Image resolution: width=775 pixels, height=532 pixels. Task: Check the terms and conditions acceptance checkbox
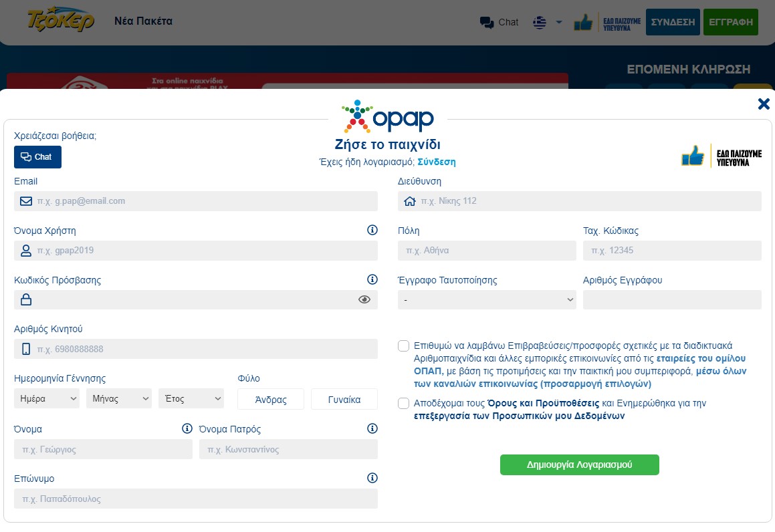coord(403,403)
